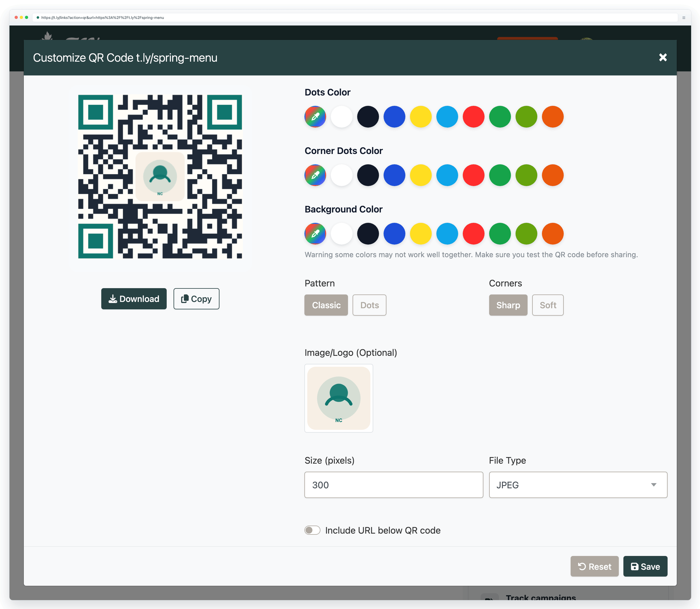The width and height of the screenshot is (700, 609).
Task: Set Background Color to light blue
Action: [x=447, y=233]
